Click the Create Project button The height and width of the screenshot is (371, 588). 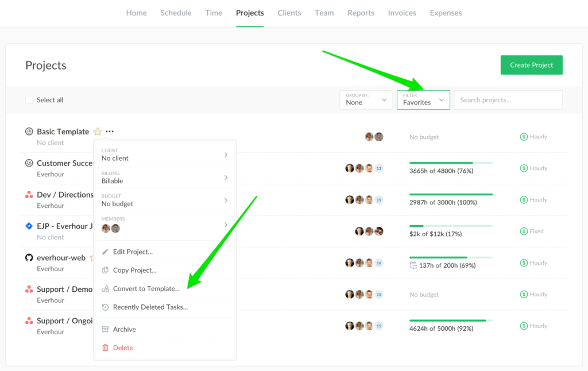(531, 65)
